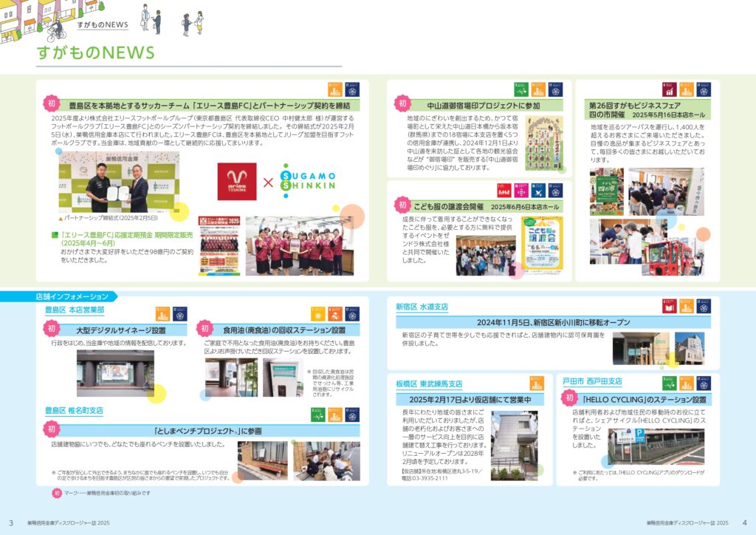Click the 初 mark in the bottom legend
The width and height of the screenshot is (756, 535).
[x=57, y=493]
